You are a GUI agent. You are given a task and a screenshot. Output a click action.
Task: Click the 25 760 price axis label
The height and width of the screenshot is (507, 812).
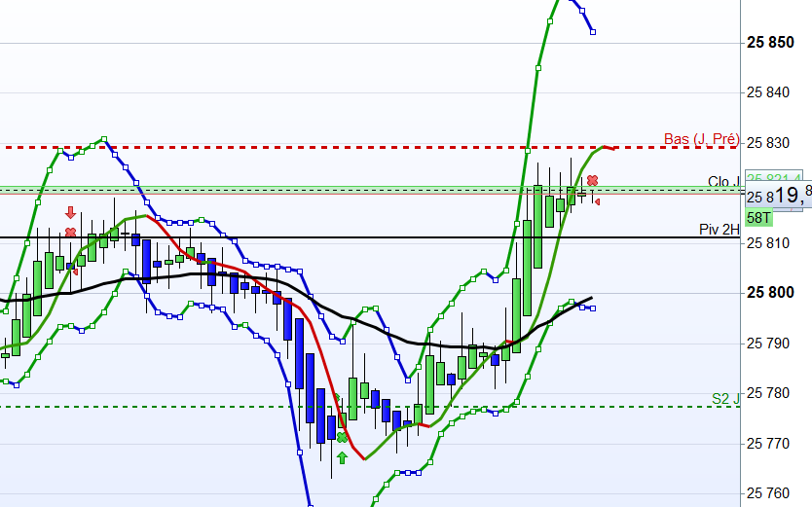[x=768, y=493]
